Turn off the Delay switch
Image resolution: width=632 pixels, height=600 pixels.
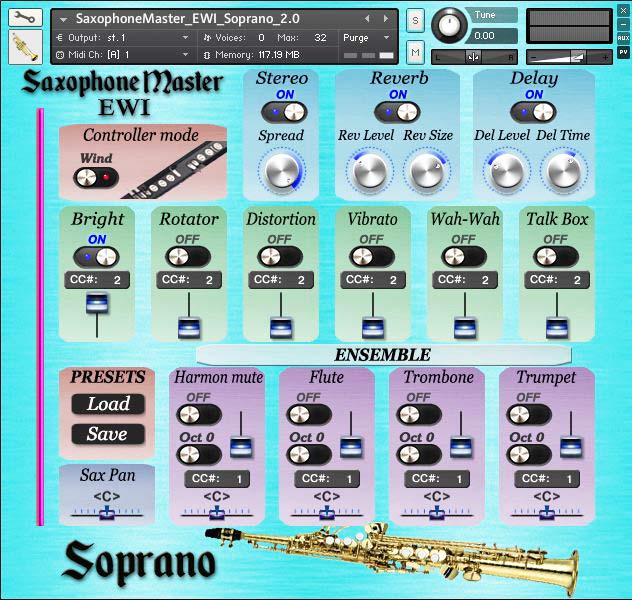533,112
